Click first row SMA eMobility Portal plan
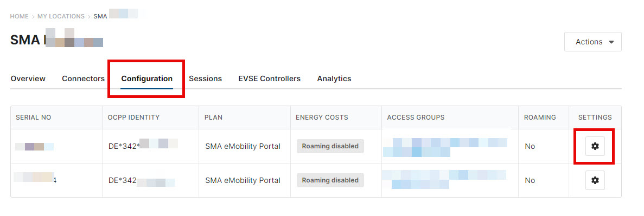 pyautogui.click(x=243, y=146)
